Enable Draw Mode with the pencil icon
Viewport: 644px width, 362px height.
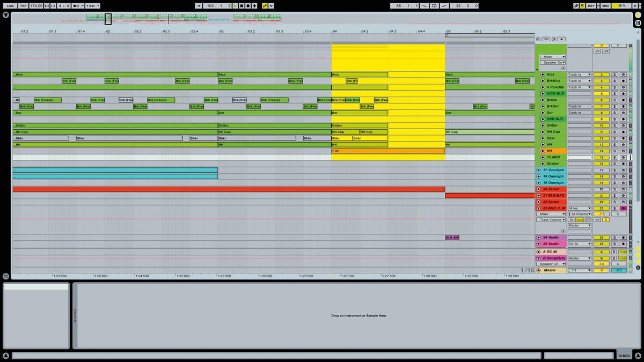point(576,5)
